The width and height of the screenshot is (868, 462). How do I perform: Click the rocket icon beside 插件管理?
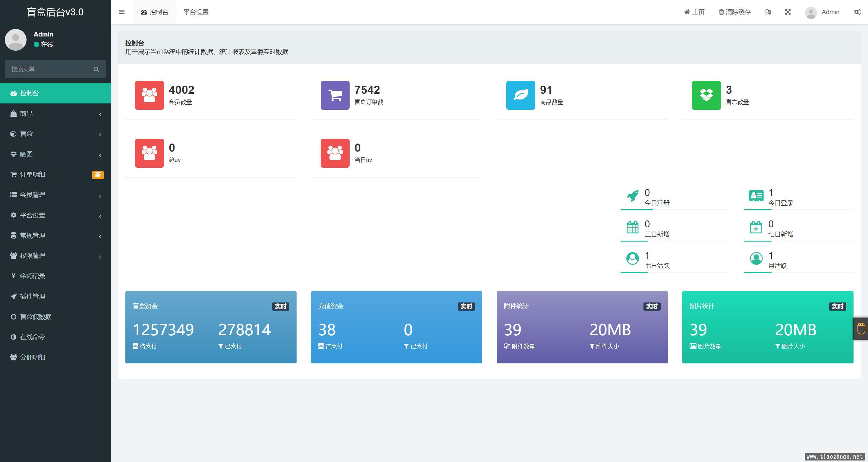coord(14,296)
